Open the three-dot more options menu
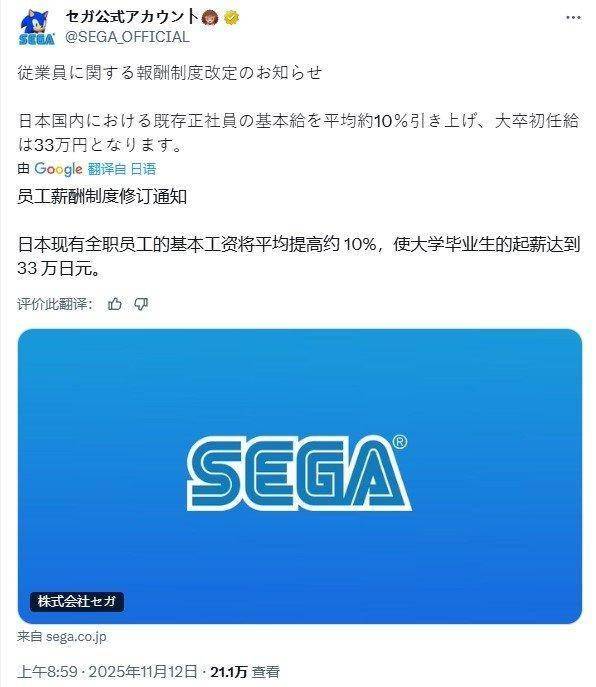The image size is (596, 687). 573,18
